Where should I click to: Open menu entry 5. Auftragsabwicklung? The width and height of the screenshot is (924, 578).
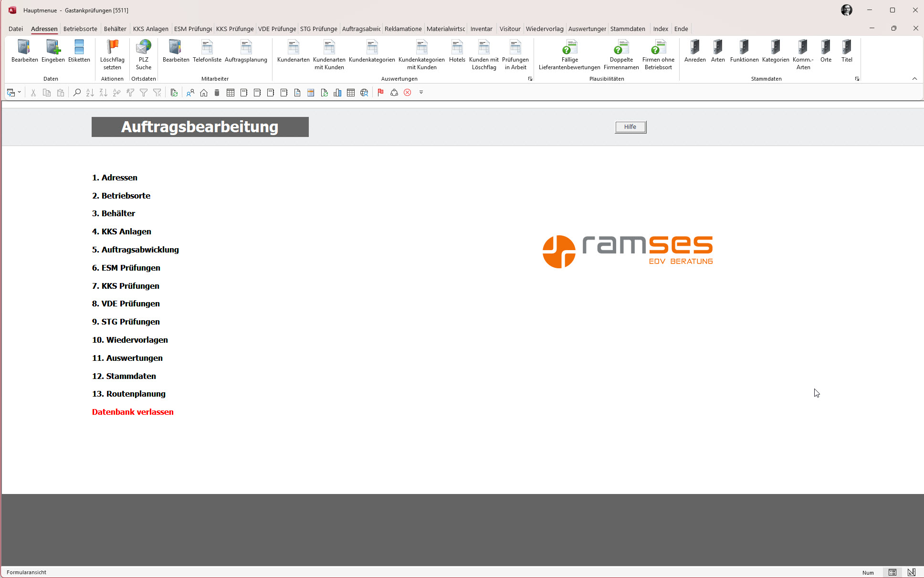tap(136, 250)
